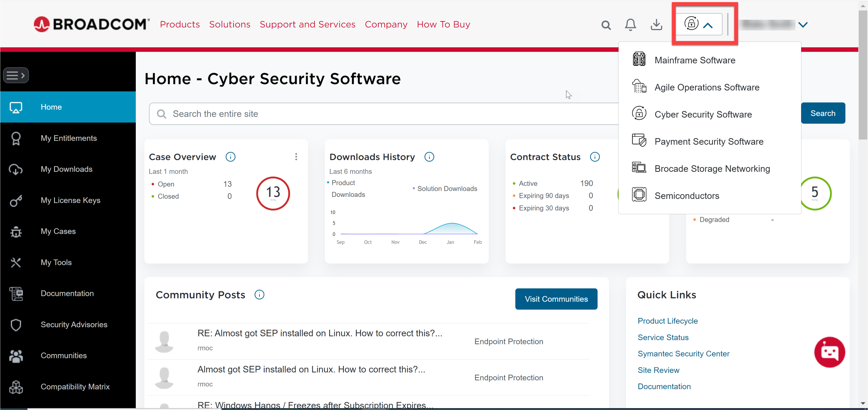This screenshot has height=410, width=868.
Task: Choose Payment Security Software option
Action: coord(710,141)
